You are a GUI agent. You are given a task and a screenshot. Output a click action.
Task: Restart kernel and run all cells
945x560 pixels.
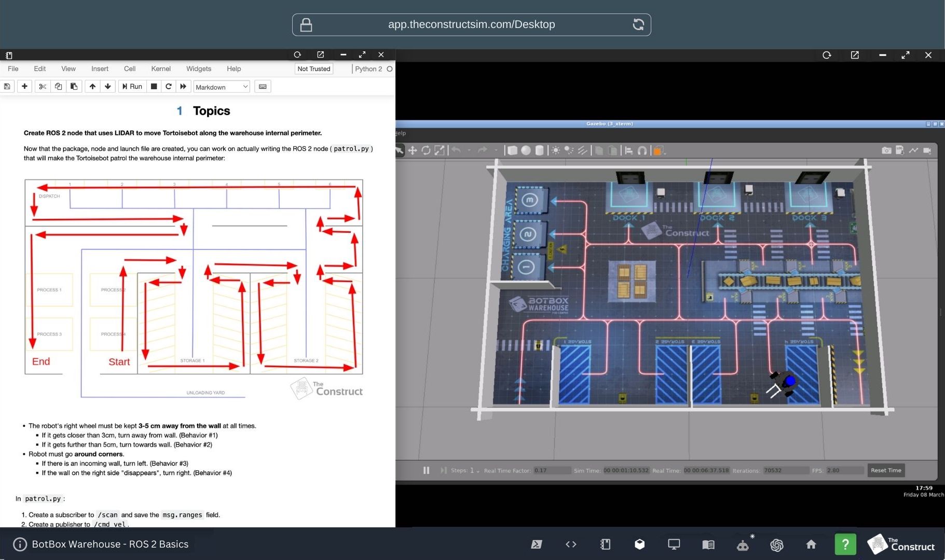tap(183, 87)
